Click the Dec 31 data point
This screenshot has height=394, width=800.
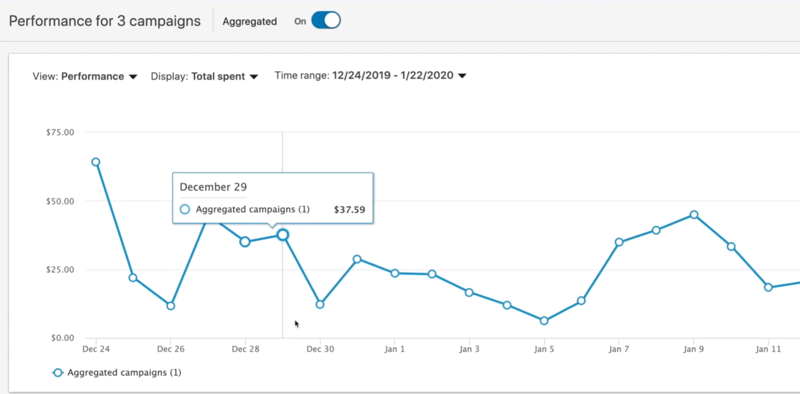[x=357, y=259]
